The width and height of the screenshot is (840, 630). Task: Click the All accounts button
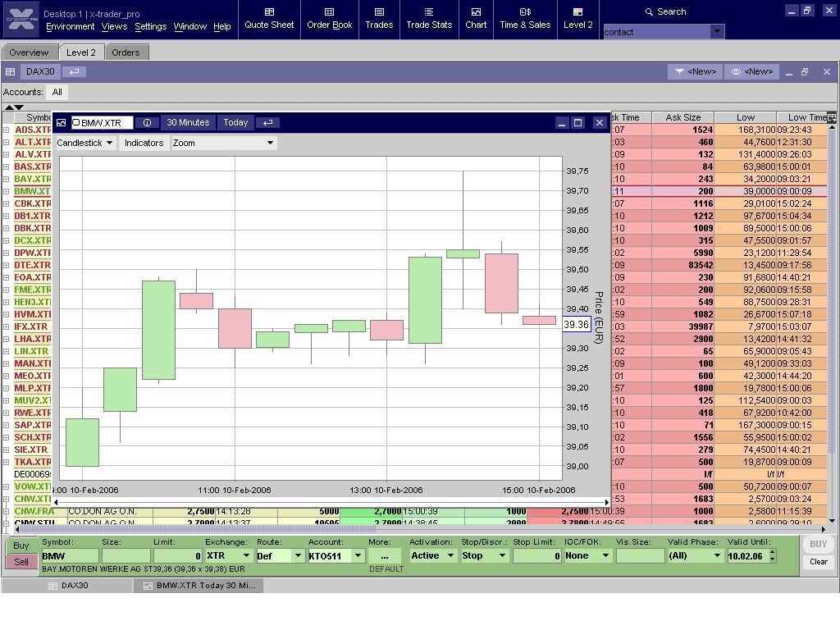click(57, 92)
